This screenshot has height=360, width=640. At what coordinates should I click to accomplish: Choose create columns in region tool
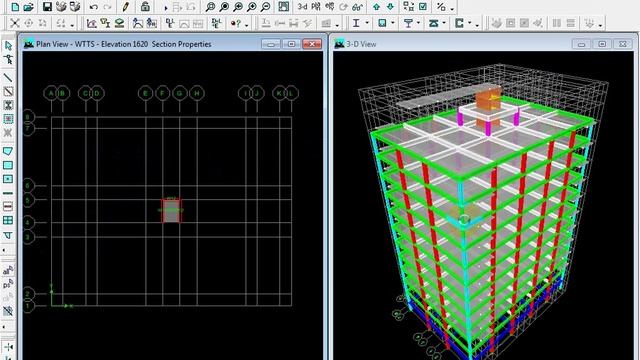(8, 105)
